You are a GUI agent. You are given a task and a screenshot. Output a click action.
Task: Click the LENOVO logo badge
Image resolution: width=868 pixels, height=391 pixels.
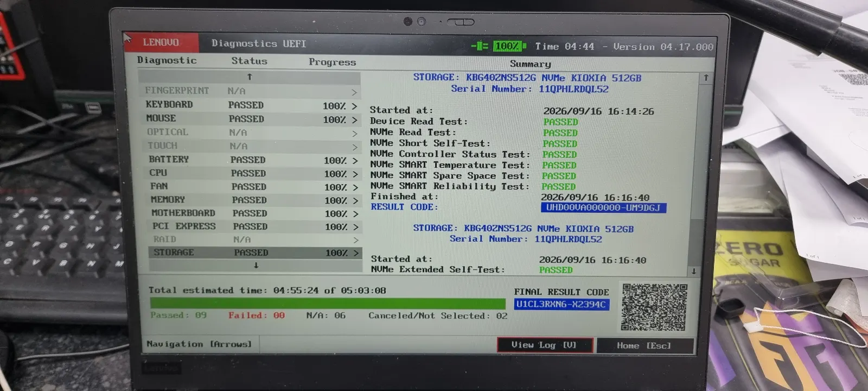[x=161, y=42]
